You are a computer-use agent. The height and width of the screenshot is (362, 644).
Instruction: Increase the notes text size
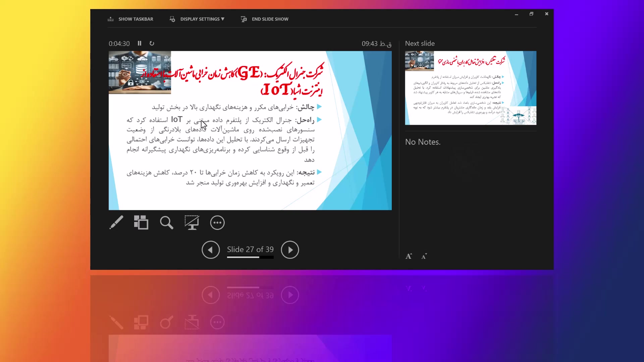click(x=409, y=256)
